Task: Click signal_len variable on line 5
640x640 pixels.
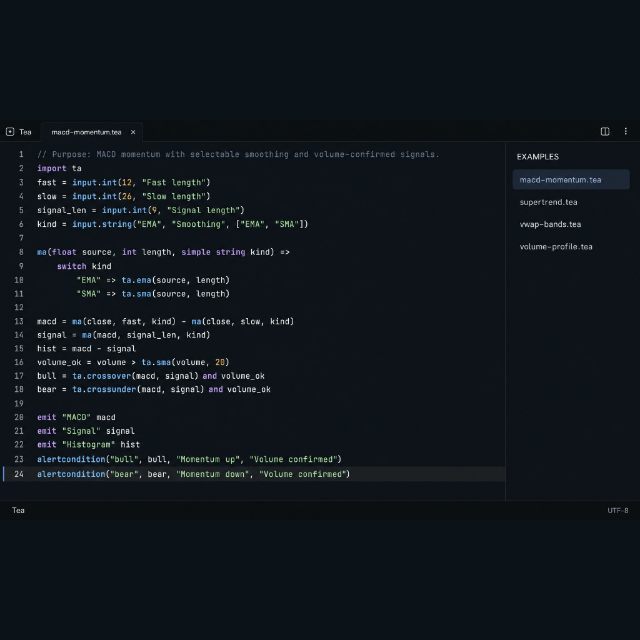Action: coord(62,210)
